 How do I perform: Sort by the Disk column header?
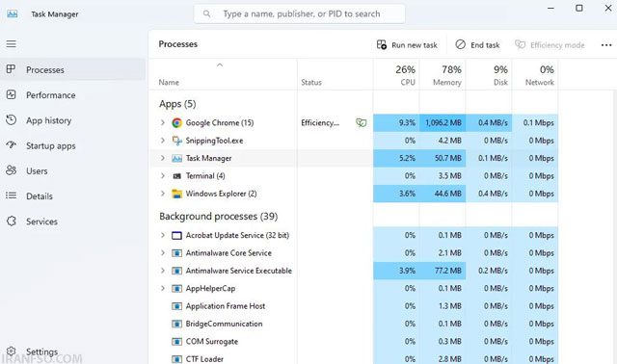[489, 75]
